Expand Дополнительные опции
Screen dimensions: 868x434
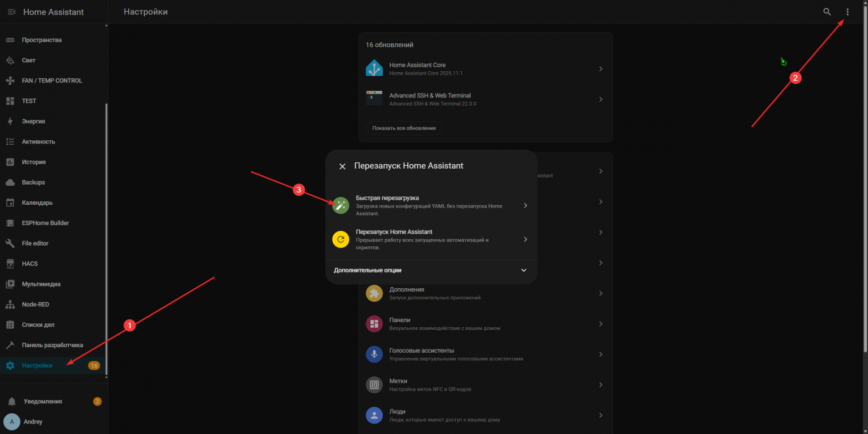tap(431, 270)
